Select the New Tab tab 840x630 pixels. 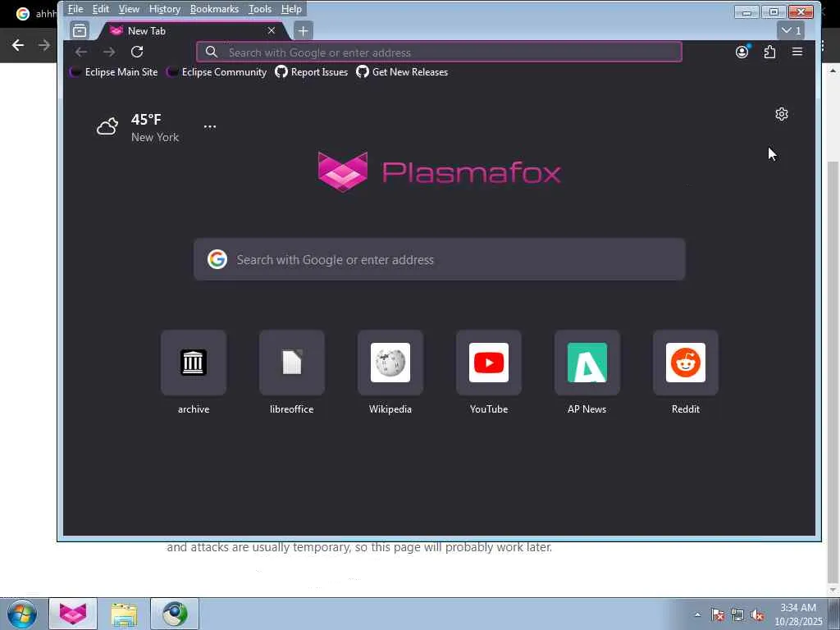(x=193, y=30)
